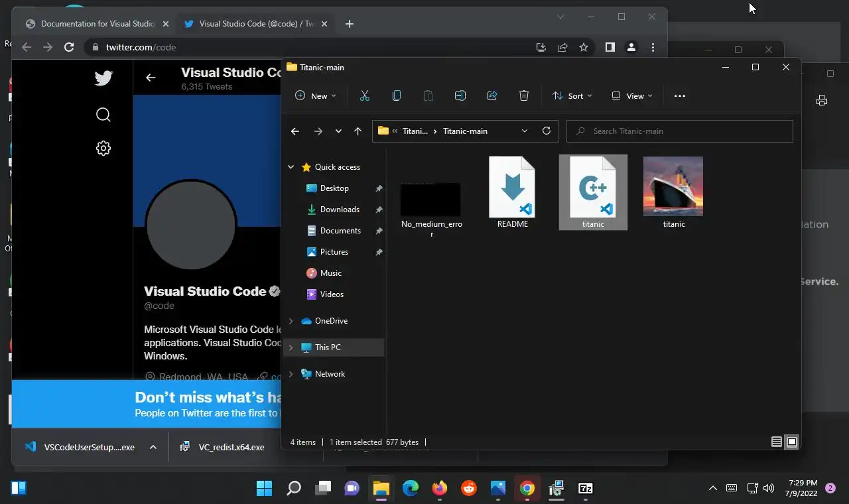Click Windows Start button on taskbar

pyautogui.click(x=264, y=489)
